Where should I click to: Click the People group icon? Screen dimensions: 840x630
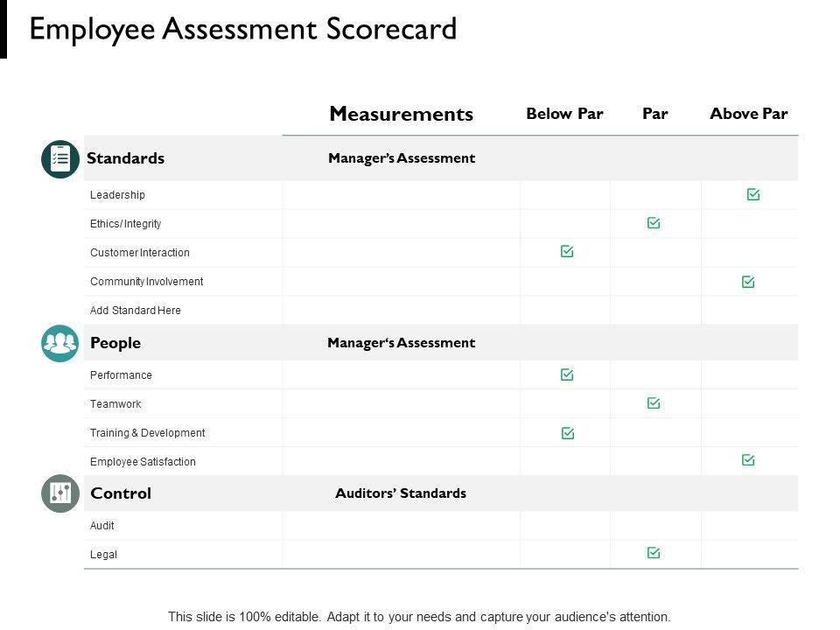60,343
